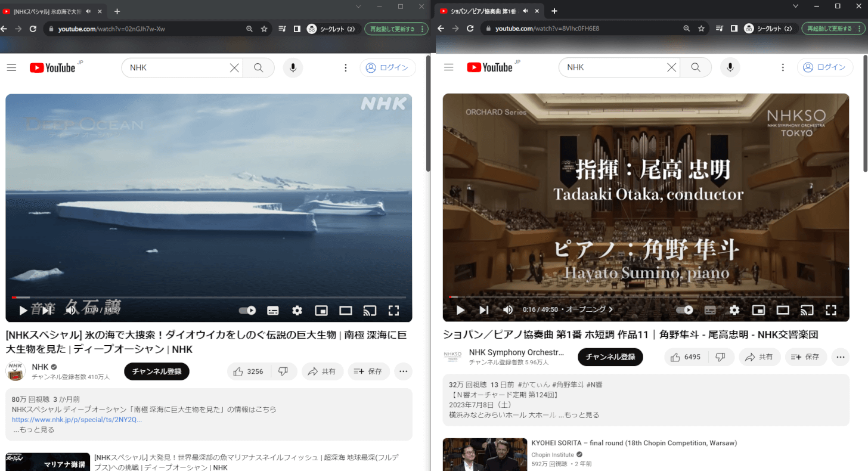Open the nhk.jp special link in description
Image resolution: width=868 pixels, height=471 pixels.
point(77,420)
